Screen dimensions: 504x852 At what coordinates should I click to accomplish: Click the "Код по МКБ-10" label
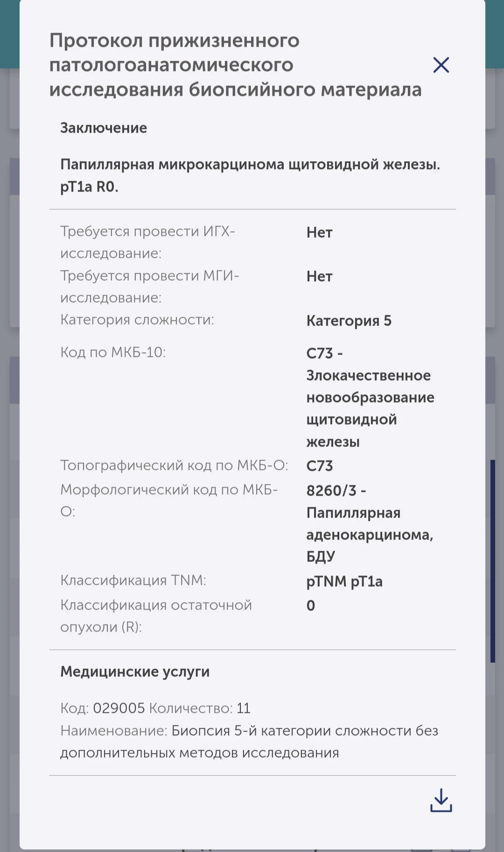pyautogui.click(x=113, y=352)
